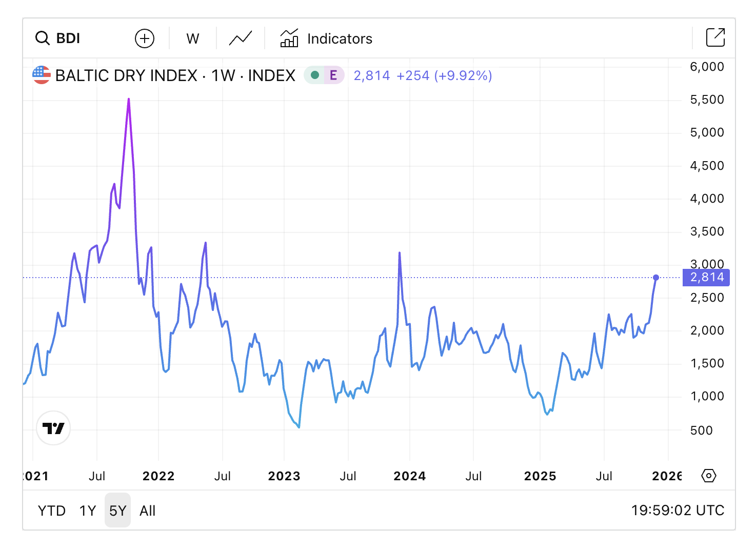Click the BALTIC DRY INDEX · 1W · INDEX title
756x548 pixels.
pyautogui.click(x=175, y=75)
